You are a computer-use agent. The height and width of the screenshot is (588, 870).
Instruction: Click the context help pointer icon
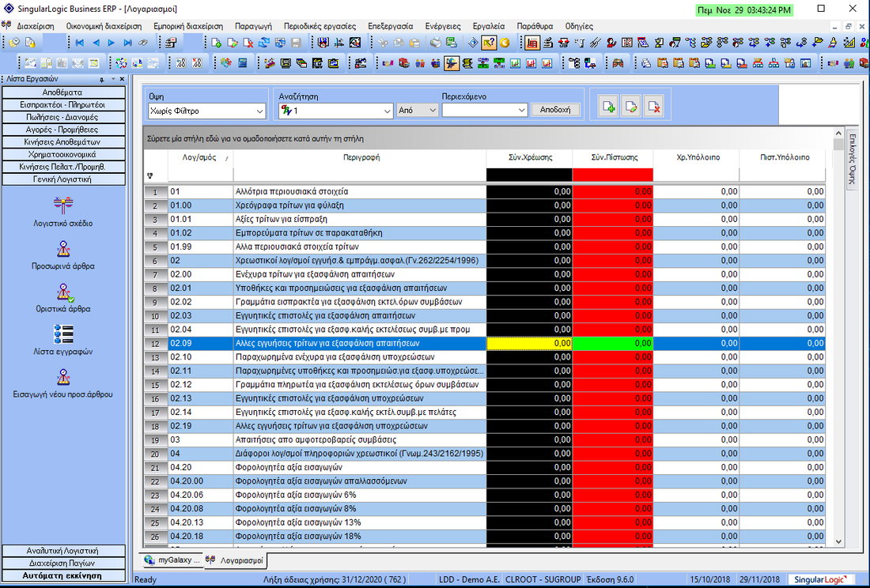pos(489,43)
